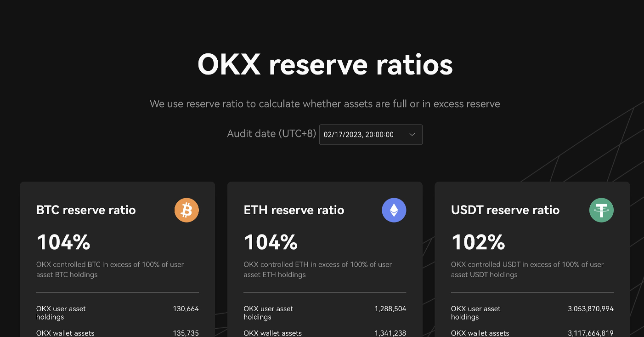Click USDT user asset holdings value 3,053,870,994
This screenshot has height=337, width=644.
click(590, 309)
